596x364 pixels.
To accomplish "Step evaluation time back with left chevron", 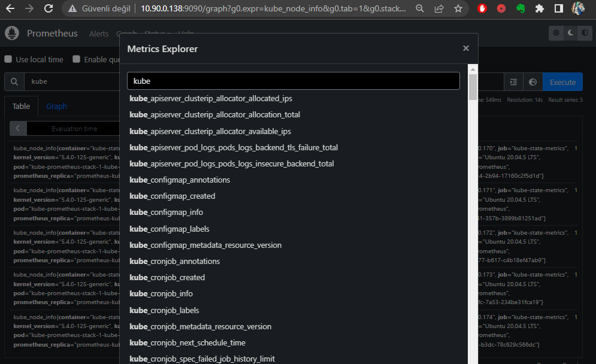I will [x=18, y=129].
